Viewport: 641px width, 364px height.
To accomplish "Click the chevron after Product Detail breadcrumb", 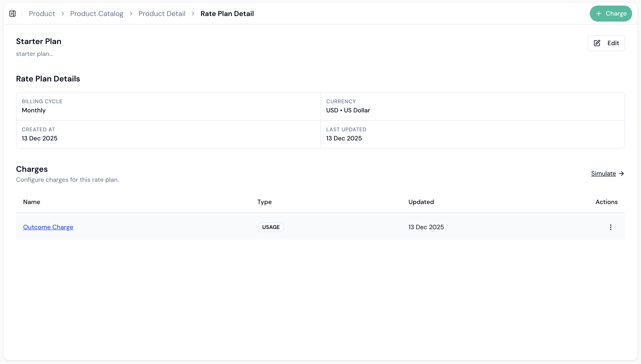I will coord(193,14).
